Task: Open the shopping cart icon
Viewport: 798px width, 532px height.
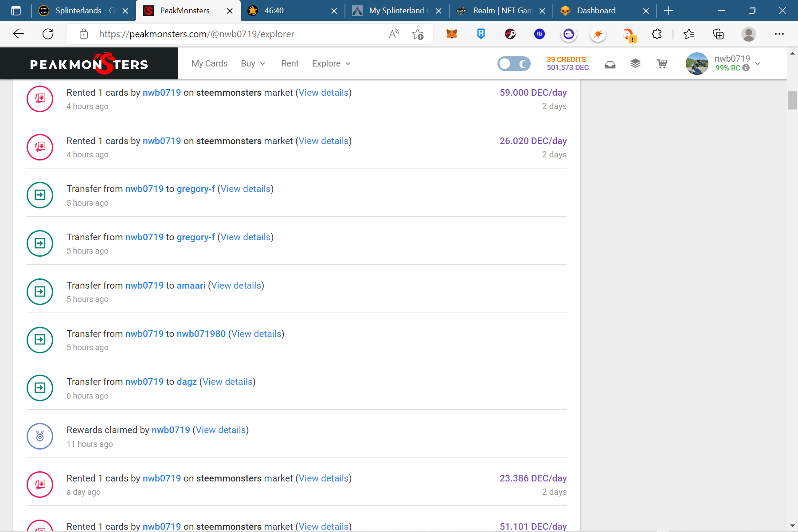Action: pyautogui.click(x=662, y=64)
